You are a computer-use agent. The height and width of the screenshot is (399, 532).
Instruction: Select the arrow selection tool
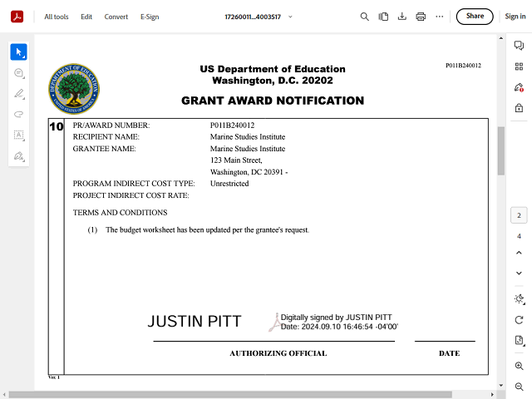[18, 52]
